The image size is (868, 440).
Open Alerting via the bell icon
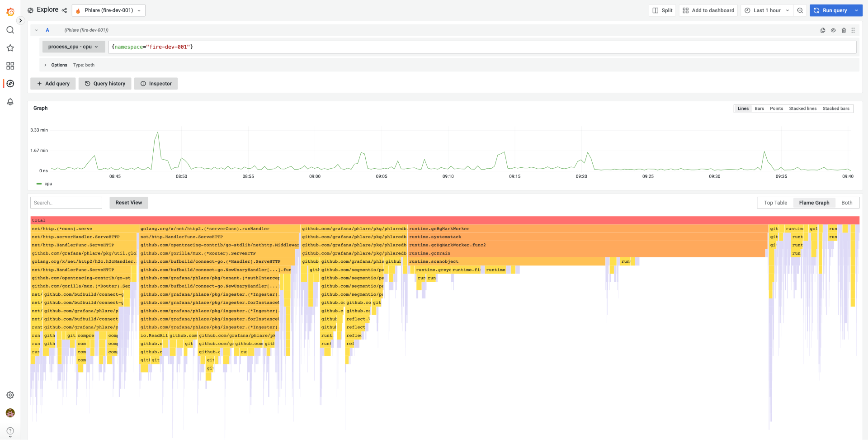pos(10,102)
